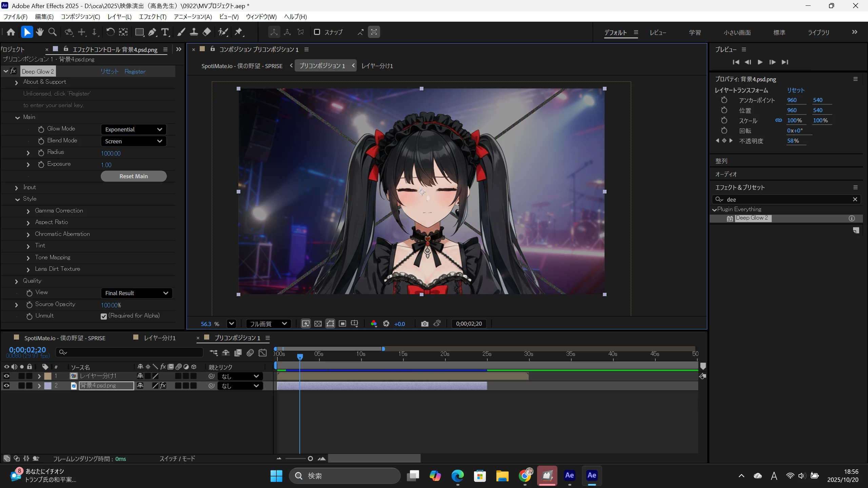Toggle the Unmult checkbox
Viewport: 868px width, 488px height.
point(104,316)
